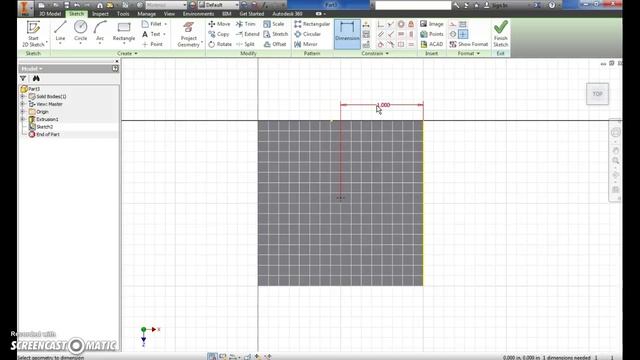Choose the Stretch command
Viewport: 640px width, 360px height.
[x=276, y=34]
